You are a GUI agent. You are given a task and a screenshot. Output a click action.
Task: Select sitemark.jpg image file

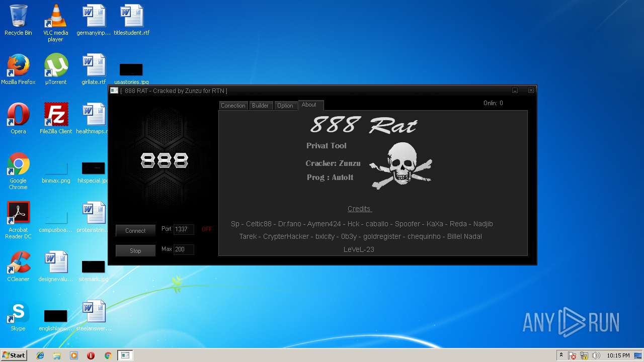[93, 270]
